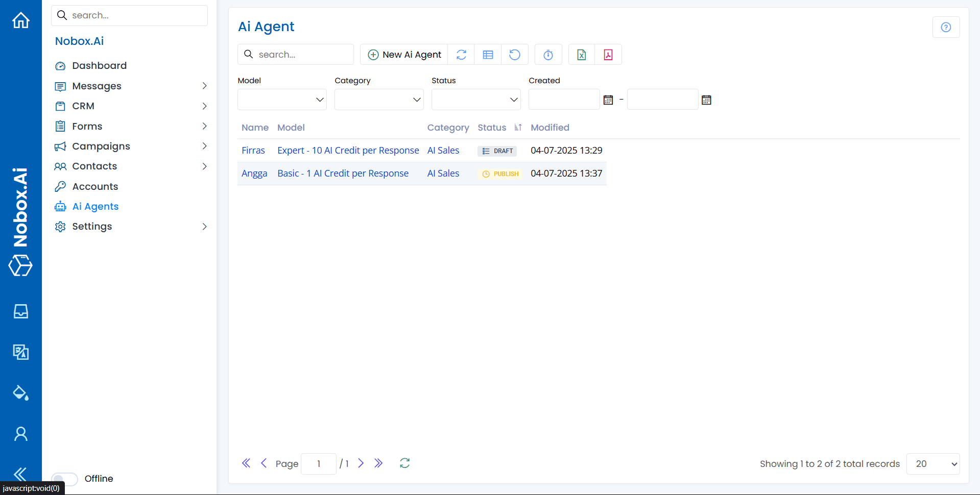Change records per page from 20
The height and width of the screenshot is (495, 980).
click(933, 464)
